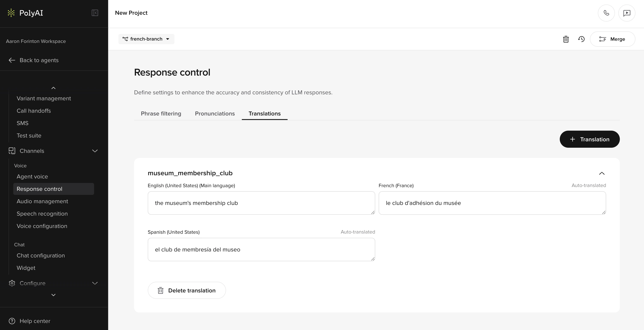This screenshot has width=644, height=330.
Task: Open the chat test icon in the header
Action: pyautogui.click(x=627, y=13)
